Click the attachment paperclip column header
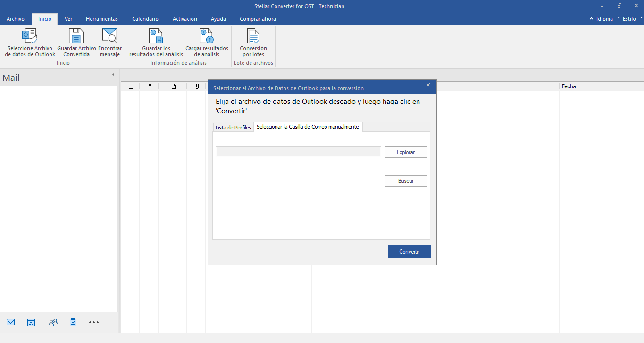 pos(197,86)
